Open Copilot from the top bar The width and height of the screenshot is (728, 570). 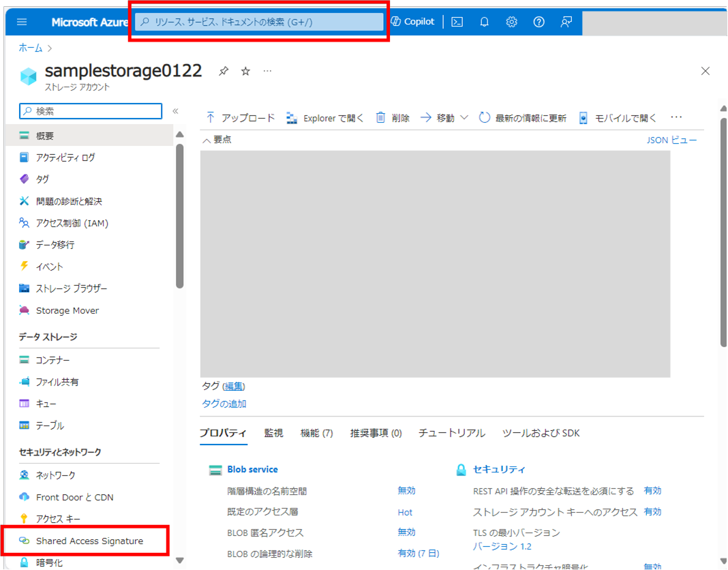point(412,21)
